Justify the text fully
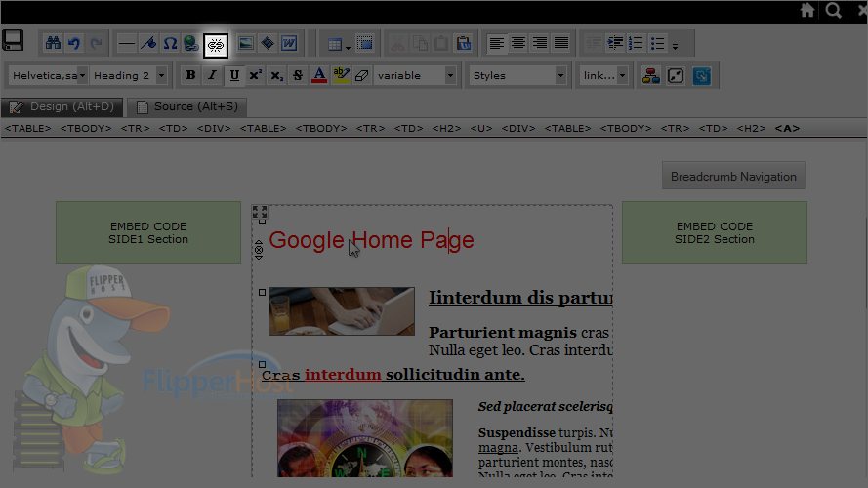This screenshot has height=488, width=868. 561,43
